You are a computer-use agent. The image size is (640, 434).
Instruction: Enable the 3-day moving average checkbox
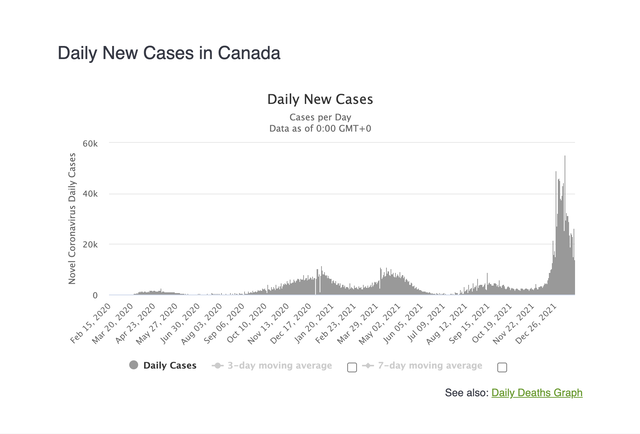click(x=352, y=367)
